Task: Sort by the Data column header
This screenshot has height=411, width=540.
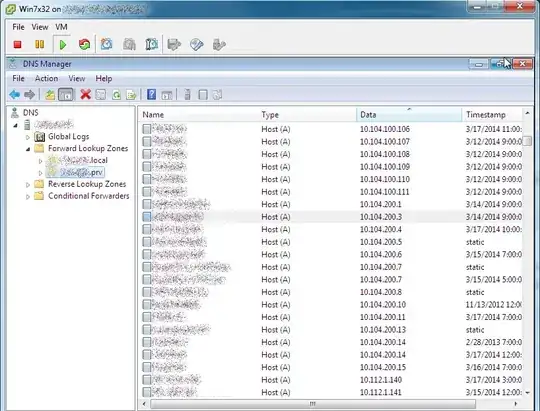Action: pos(409,115)
